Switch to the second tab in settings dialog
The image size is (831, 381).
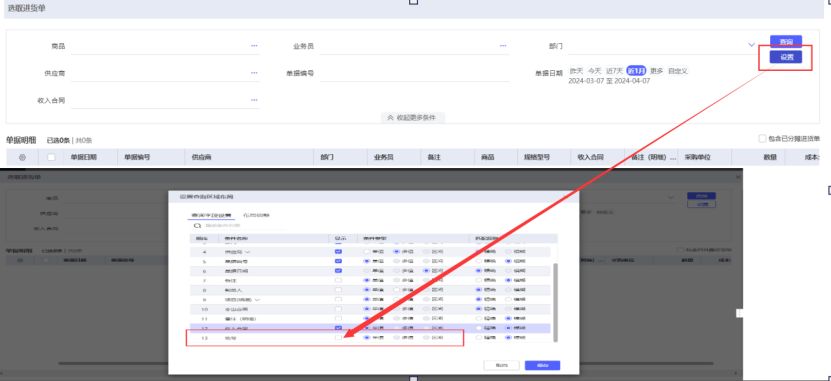(x=257, y=216)
